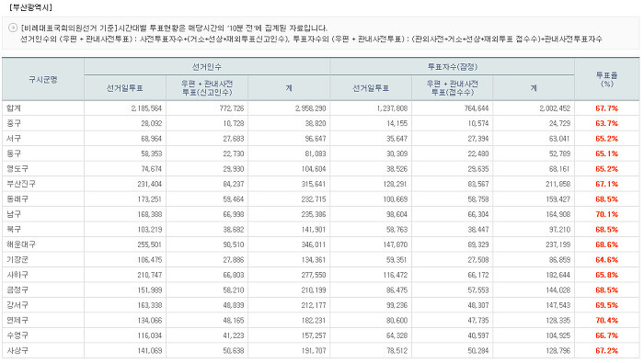
Task: Click the 65.1% turnout for 동구
Action: [606, 153]
